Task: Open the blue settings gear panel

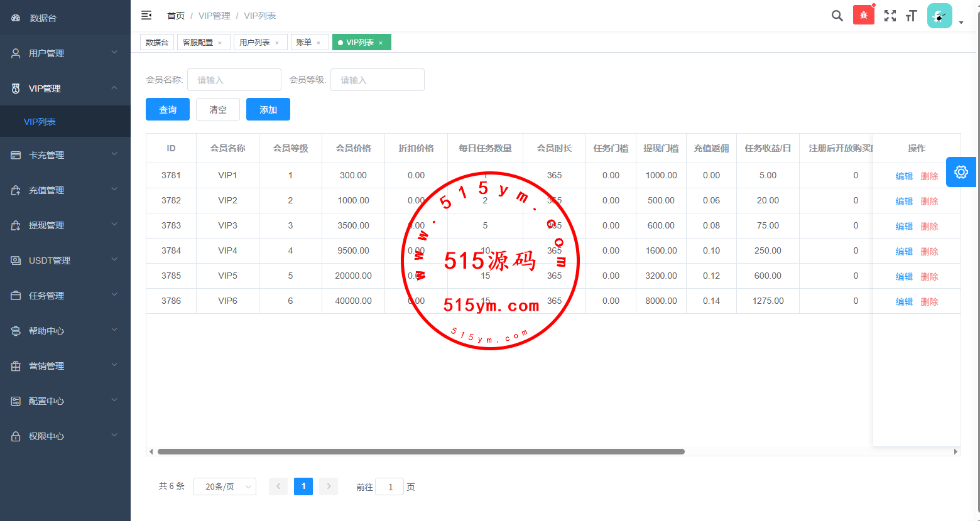Action: point(961,172)
